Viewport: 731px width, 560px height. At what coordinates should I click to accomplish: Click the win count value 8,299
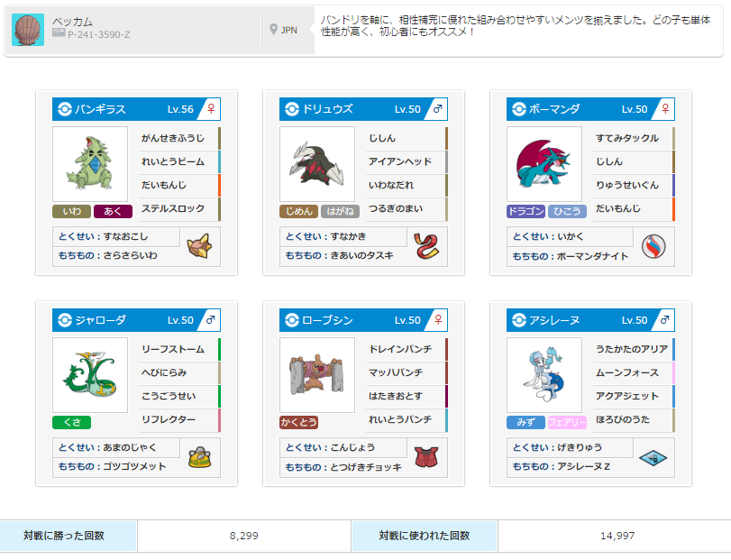pyautogui.click(x=244, y=536)
